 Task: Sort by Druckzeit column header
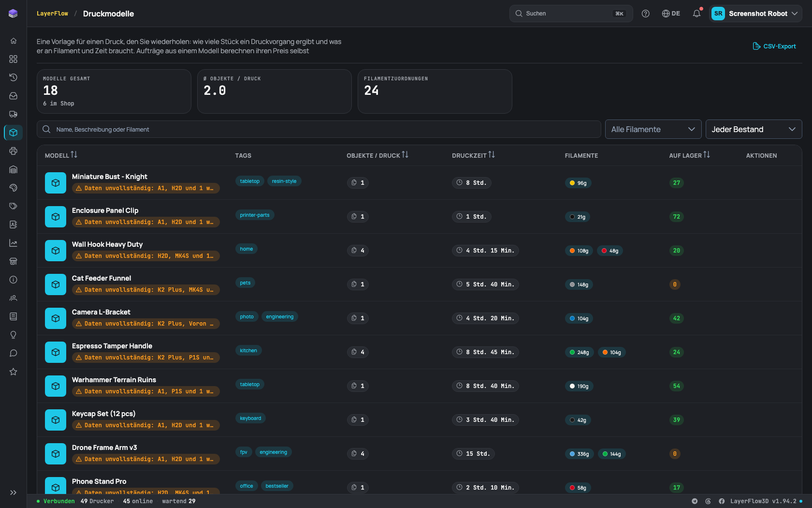(x=473, y=155)
